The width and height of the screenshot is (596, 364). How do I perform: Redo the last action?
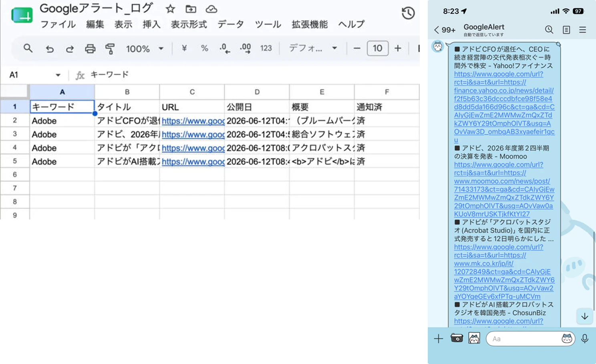click(70, 49)
